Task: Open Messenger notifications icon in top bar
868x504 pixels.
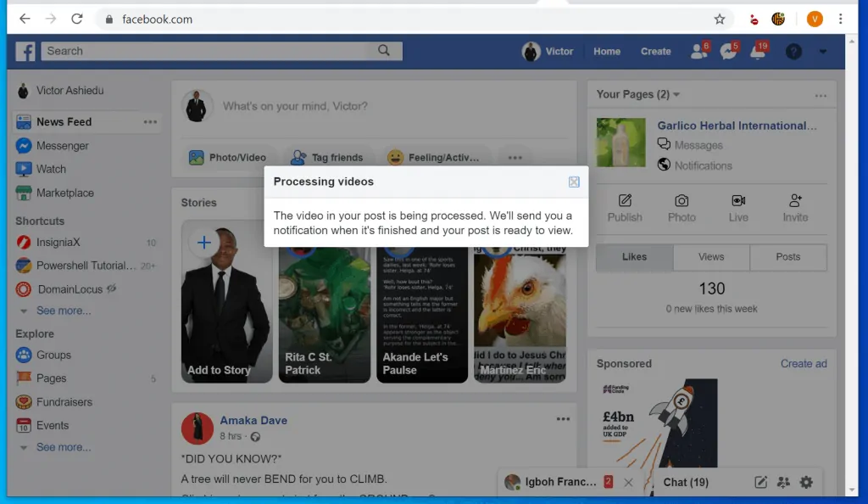Action: [x=727, y=51]
